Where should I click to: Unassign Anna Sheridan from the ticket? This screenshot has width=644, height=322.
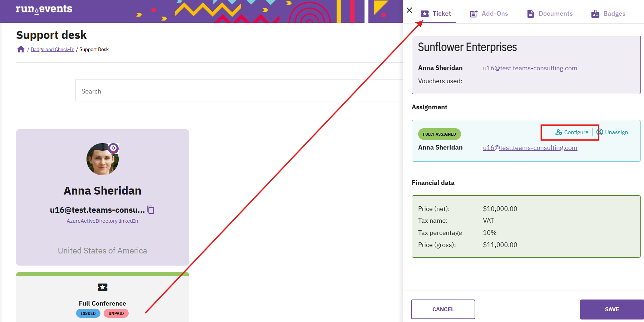tap(612, 132)
